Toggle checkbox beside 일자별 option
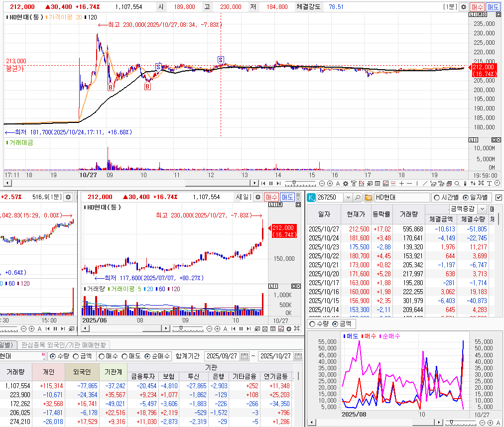Viewport: 504px width, 427px height. (x=499, y=198)
